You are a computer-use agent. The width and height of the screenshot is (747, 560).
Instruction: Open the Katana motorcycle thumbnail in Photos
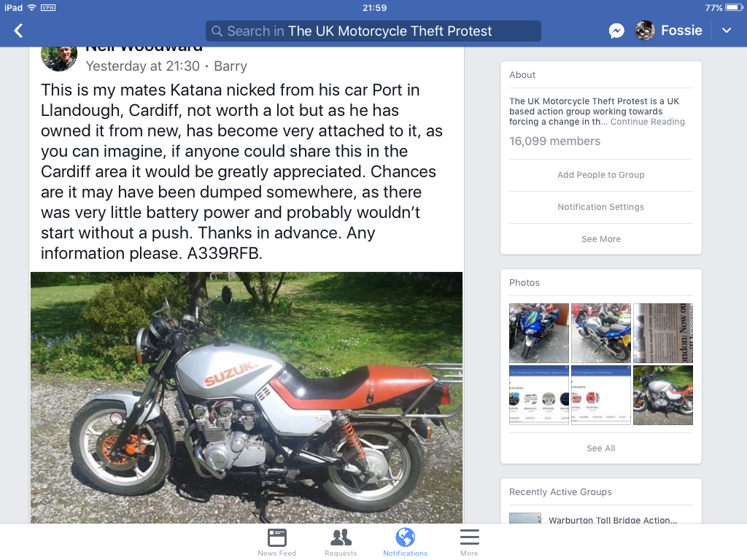662,395
